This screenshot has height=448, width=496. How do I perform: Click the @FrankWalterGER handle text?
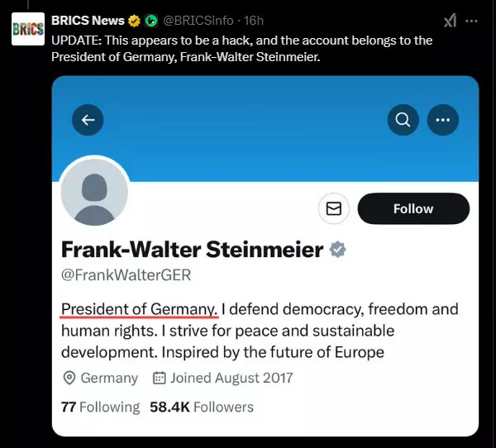click(126, 275)
